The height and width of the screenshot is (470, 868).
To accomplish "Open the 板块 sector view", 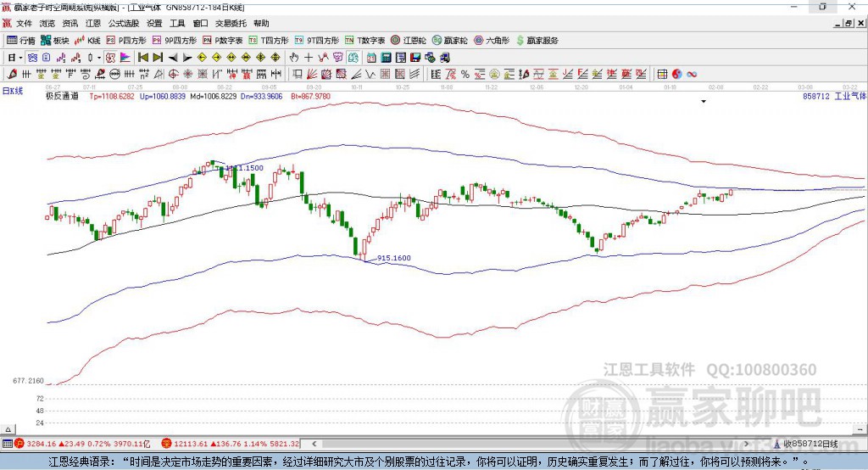I will pos(55,41).
